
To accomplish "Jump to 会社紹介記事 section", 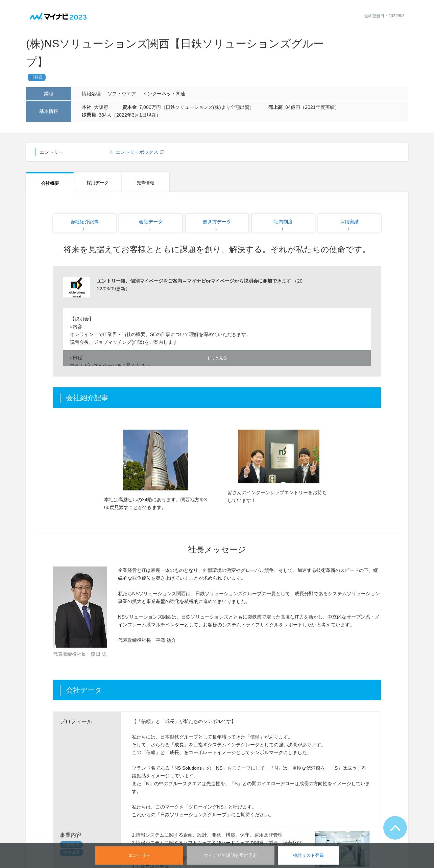I will (x=85, y=223).
